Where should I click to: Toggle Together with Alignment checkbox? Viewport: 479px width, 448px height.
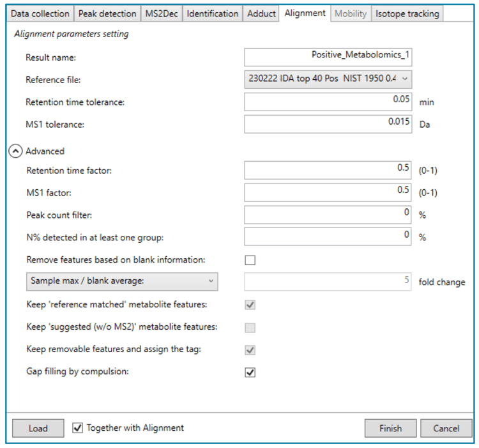coord(78,428)
